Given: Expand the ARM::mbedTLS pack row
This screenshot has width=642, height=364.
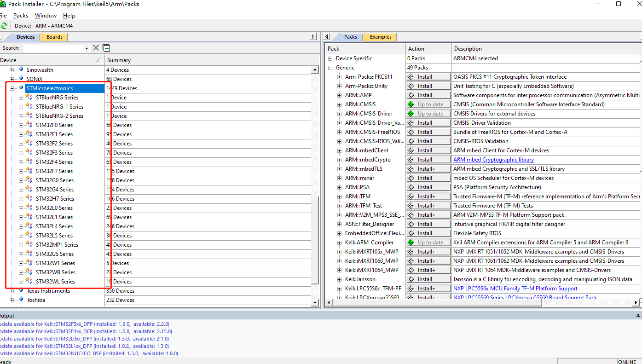Looking at the screenshot, I should click(340, 169).
